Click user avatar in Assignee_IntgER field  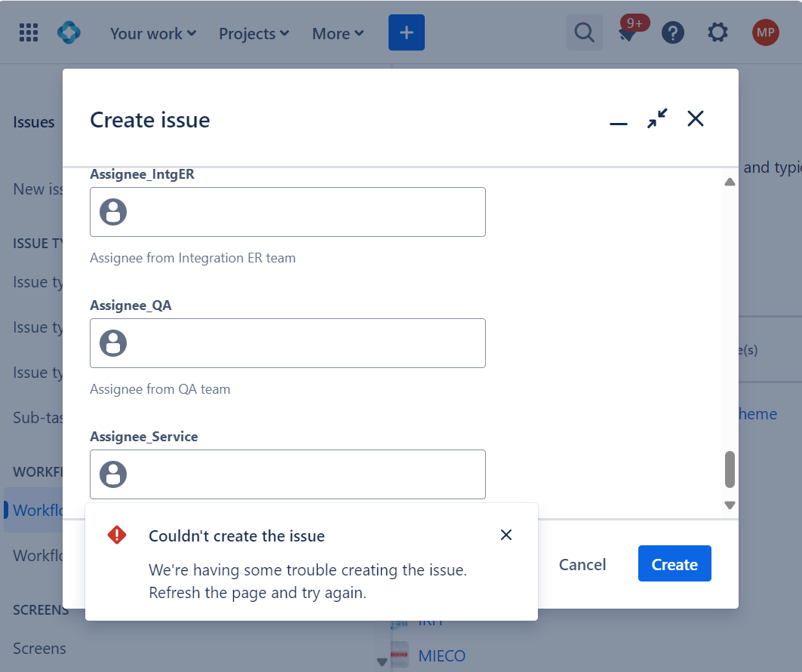click(x=113, y=212)
